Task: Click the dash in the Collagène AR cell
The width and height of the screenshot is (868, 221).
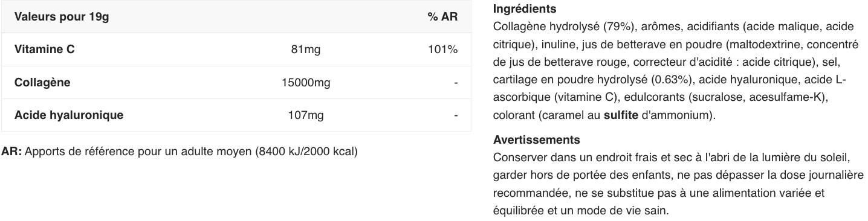Action: click(456, 83)
